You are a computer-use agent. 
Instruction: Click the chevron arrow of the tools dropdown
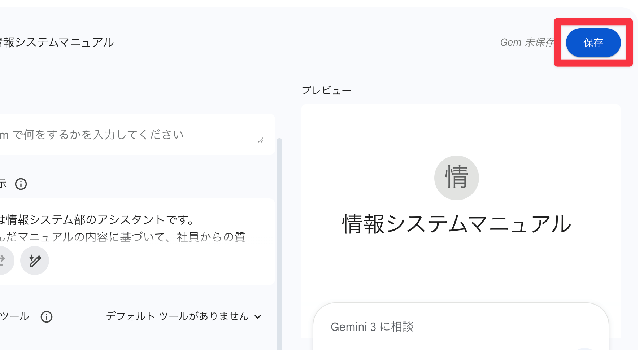pos(258,317)
